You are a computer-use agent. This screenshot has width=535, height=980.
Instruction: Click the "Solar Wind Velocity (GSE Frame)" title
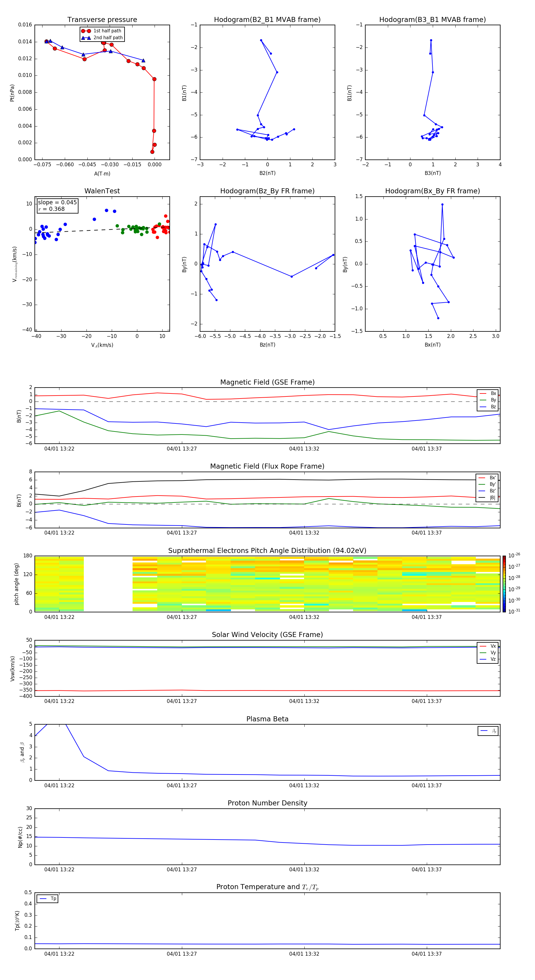pyautogui.click(x=267, y=635)
